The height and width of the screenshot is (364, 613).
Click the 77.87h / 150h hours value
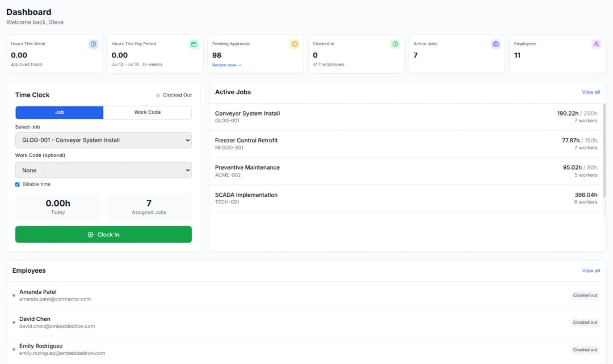(x=580, y=140)
